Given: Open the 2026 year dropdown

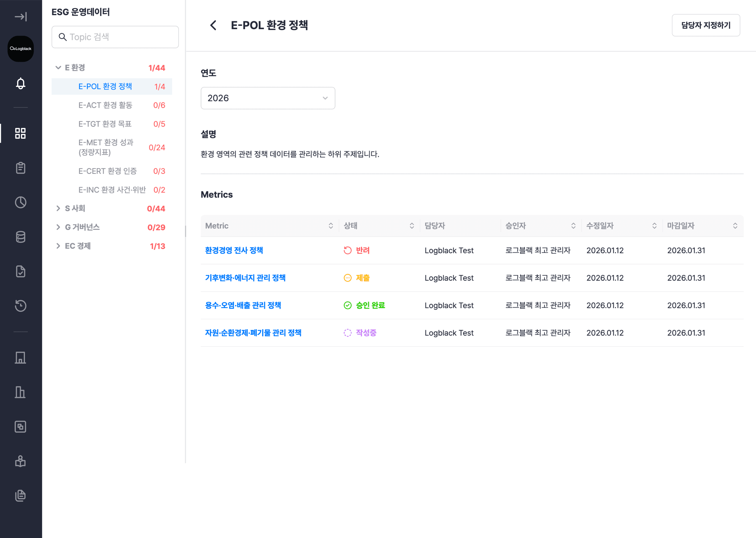Looking at the screenshot, I should click(x=268, y=98).
